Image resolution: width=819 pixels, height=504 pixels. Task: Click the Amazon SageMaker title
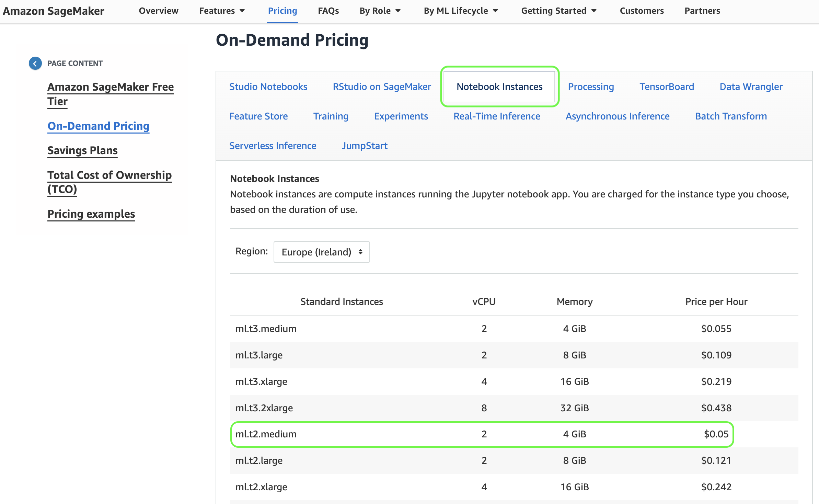pyautogui.click(x=54, y=11)
